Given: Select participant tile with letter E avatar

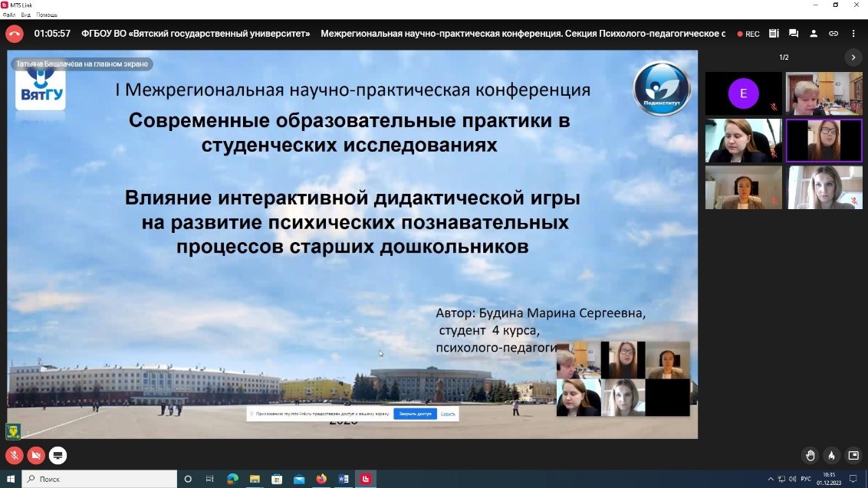Looking at the screenshot, I should tap(743, 93).
